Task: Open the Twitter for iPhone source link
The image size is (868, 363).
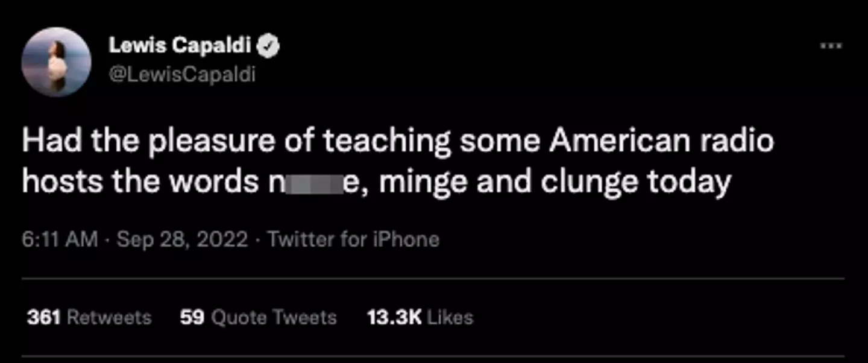Action: 353,239
